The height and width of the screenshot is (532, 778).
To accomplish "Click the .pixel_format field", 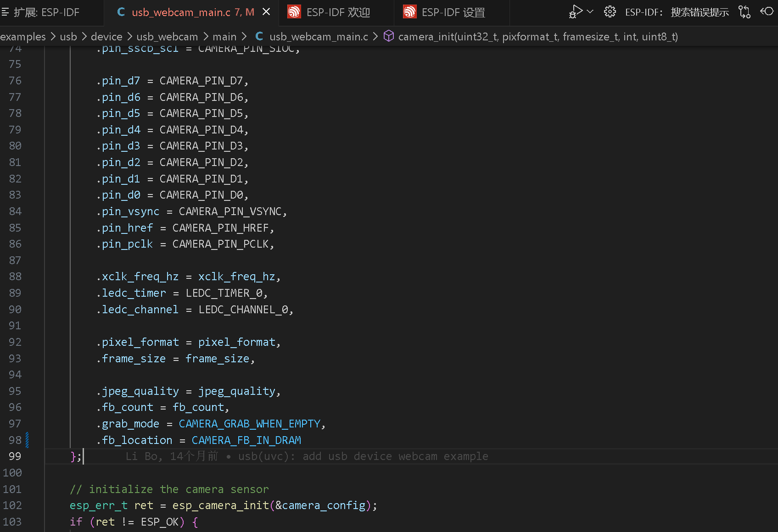I will (138, 342).
